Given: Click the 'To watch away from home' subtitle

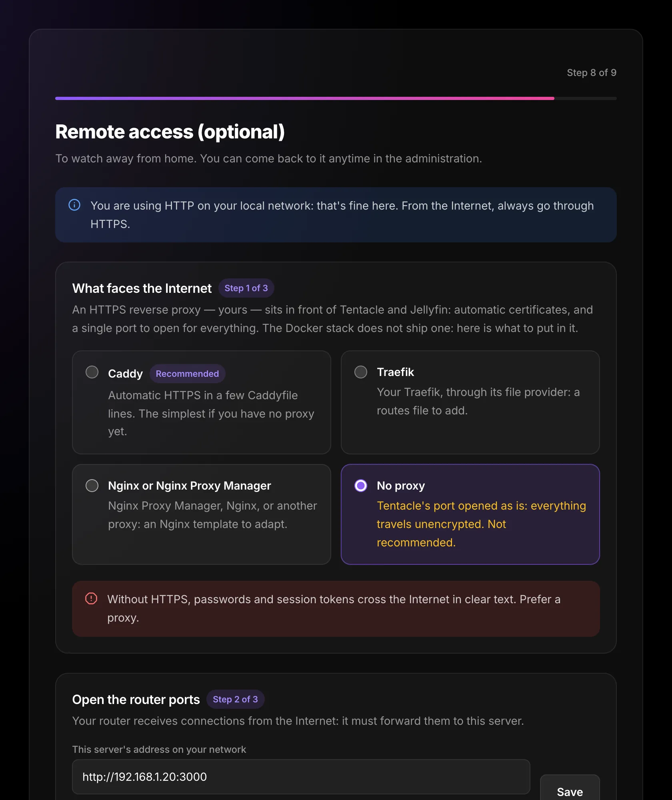Looking at the screenshot, I should click(x=268, y=159).
